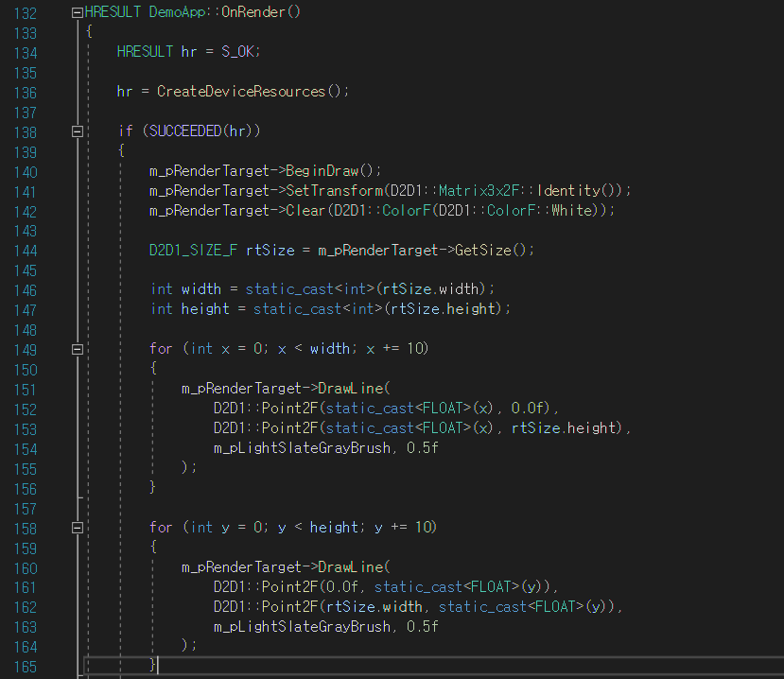Click rtSize.width in the static_cast on line 146
The height and width of the screenshot is (679, 784).
pyautogui.click(x=430, y=289)
